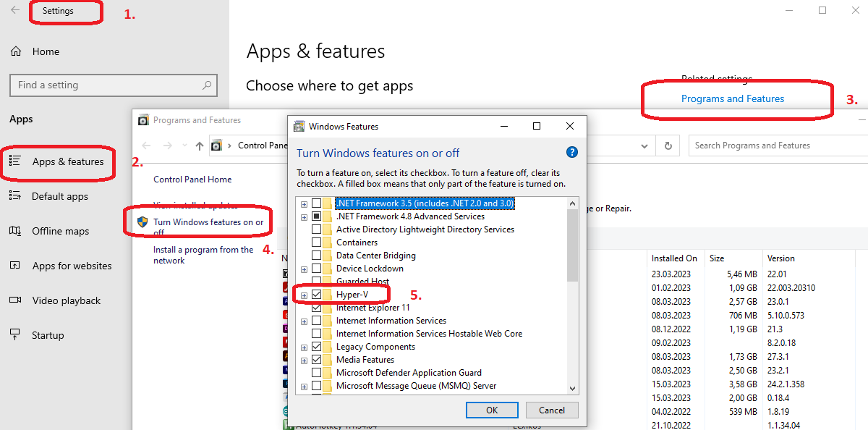Viewport: 868px width, 430px height.
Task: Expand the Legacy Components node
Action: tap(304, 347)
